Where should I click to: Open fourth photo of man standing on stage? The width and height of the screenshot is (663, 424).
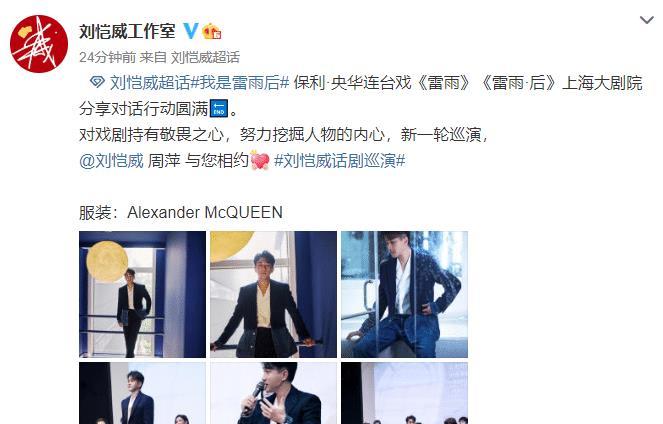142,393
